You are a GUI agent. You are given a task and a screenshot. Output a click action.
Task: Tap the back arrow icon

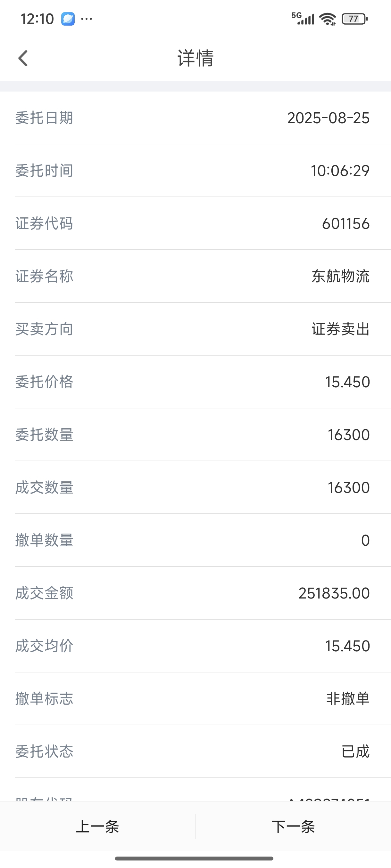point(23,58)
